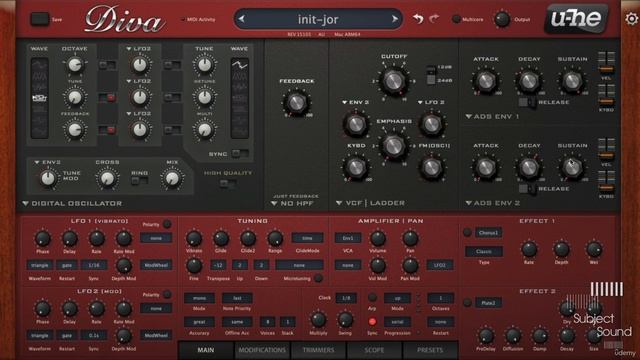Viewport: 640px width, 360px height.
Task: Toggle the Arp on/off button
Action: [372, 297]
